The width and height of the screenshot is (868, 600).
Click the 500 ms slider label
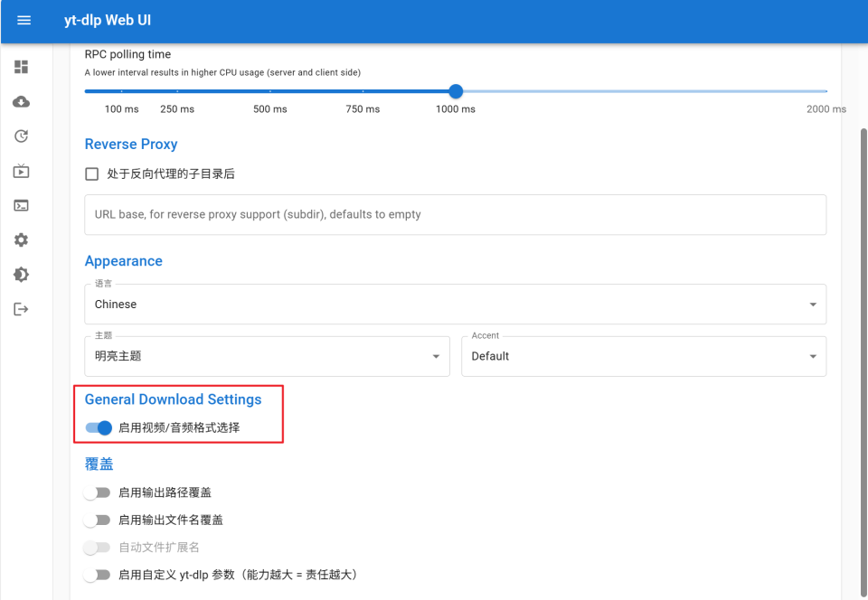(x=270, y=109)
